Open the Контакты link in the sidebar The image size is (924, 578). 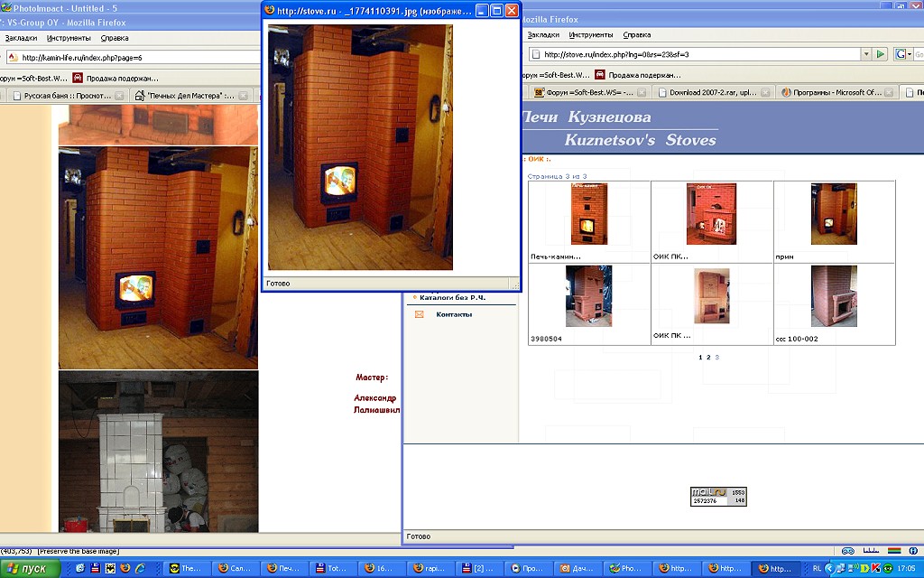pos(453,314)
